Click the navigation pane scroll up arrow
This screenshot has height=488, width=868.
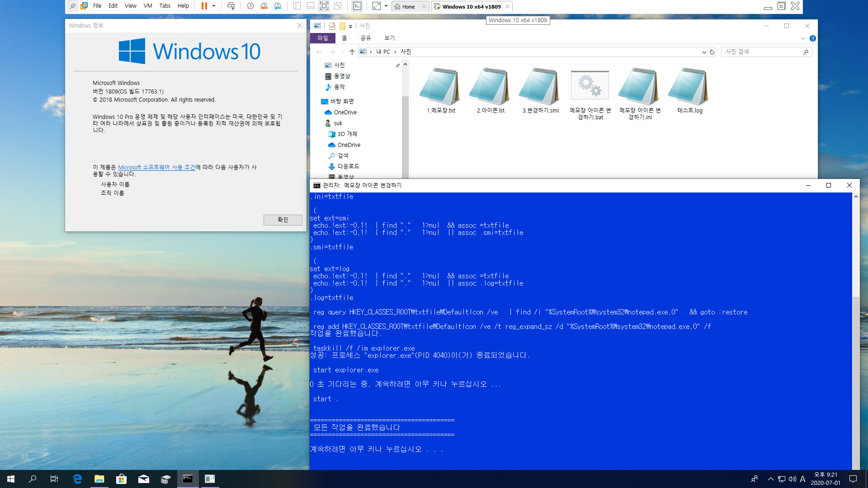[x=405, y=65]
